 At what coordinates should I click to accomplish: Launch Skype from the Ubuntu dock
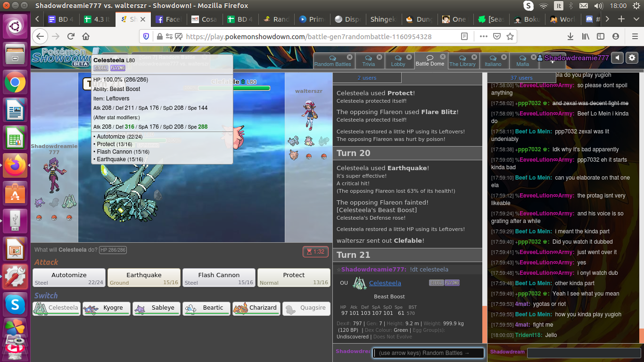pos(15,305)
